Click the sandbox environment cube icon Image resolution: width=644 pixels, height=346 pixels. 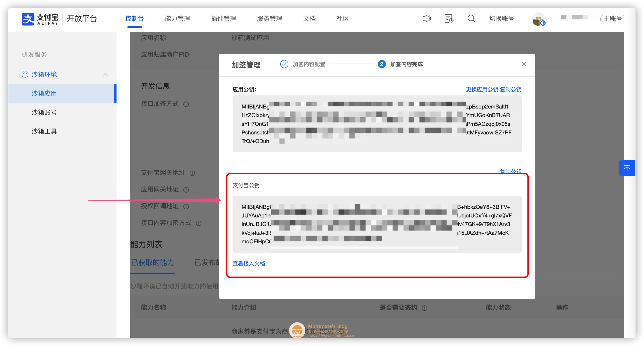pyautogui.click(x=25, y=74)
